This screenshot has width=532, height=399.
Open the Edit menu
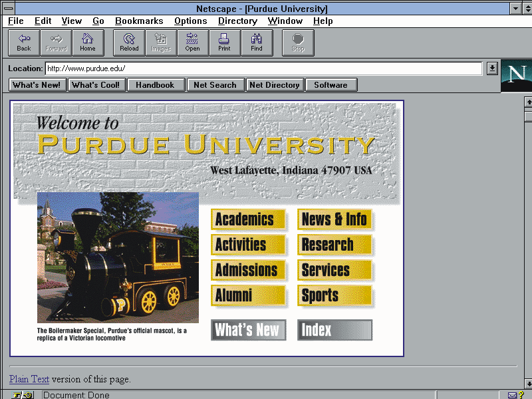43,21
